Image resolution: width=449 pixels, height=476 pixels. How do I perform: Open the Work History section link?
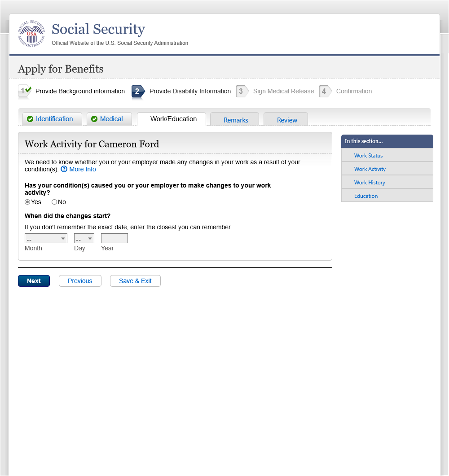coord(370,183)
